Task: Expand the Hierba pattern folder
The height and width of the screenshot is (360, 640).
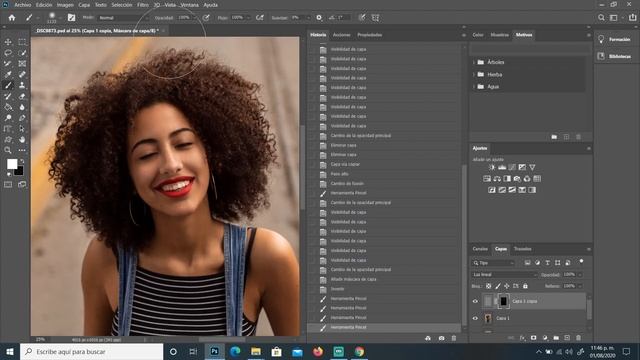Action: pyautogui.click(x=474, y=74)
